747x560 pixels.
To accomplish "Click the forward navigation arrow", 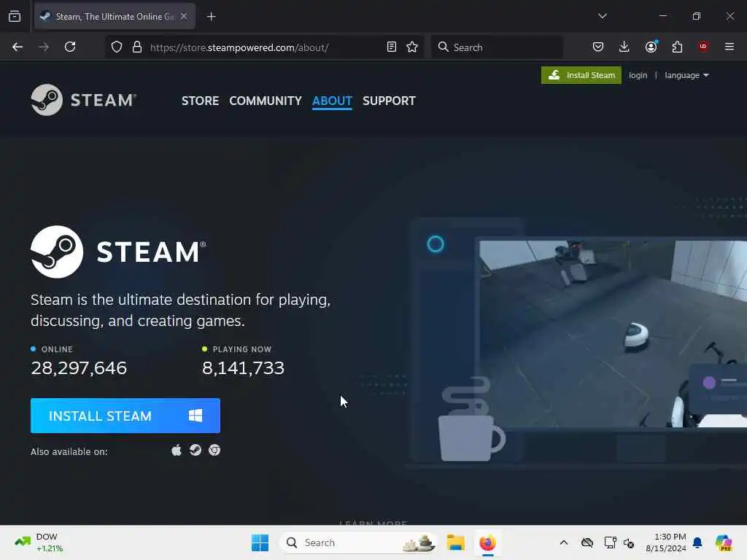I will [x=43, y=47].
